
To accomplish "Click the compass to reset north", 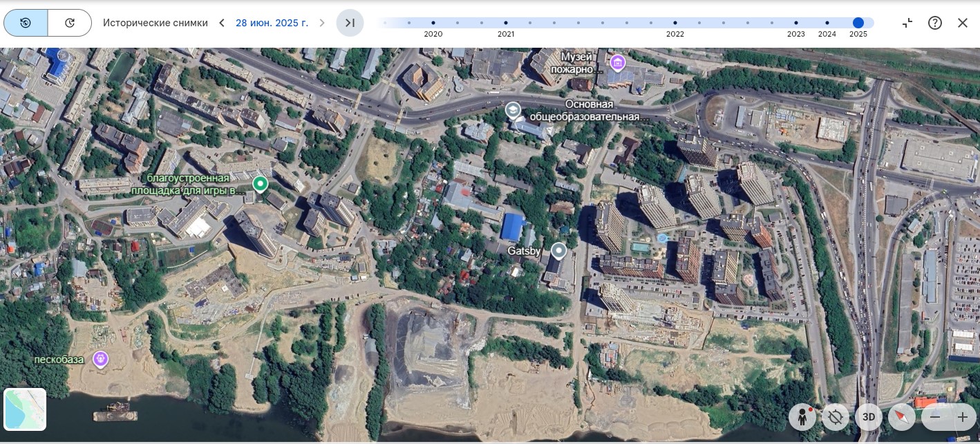I will click(902, 417).
